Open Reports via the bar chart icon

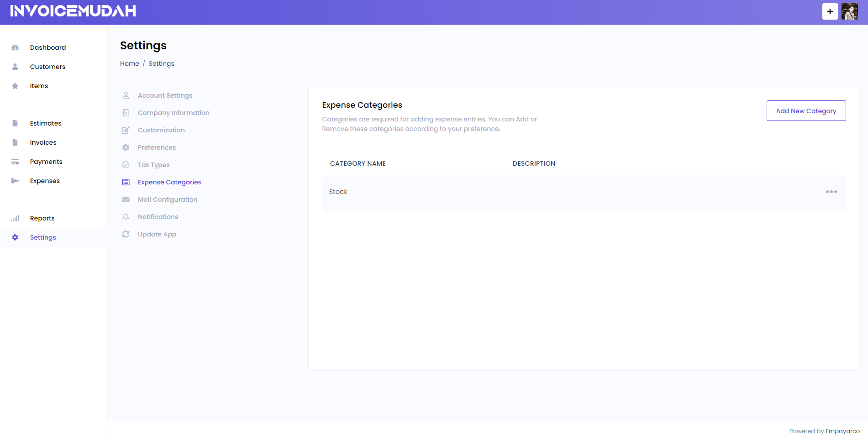coord(15,218)
